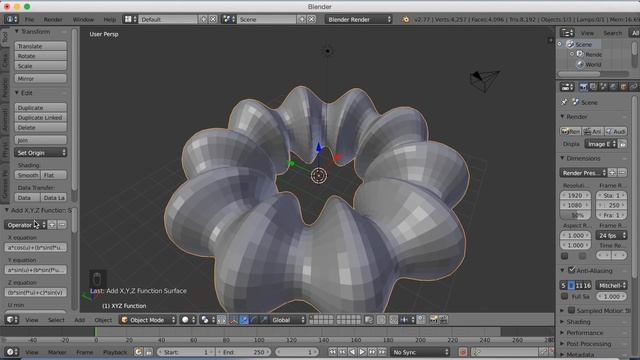640x360 pixels.
Task: Open the Operator presets dropdown
Action: click(x=25, y=225)
